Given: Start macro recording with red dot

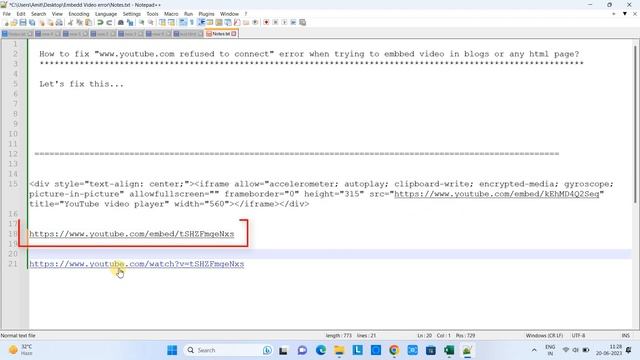Looking at the screenshot, I should 266,22.
